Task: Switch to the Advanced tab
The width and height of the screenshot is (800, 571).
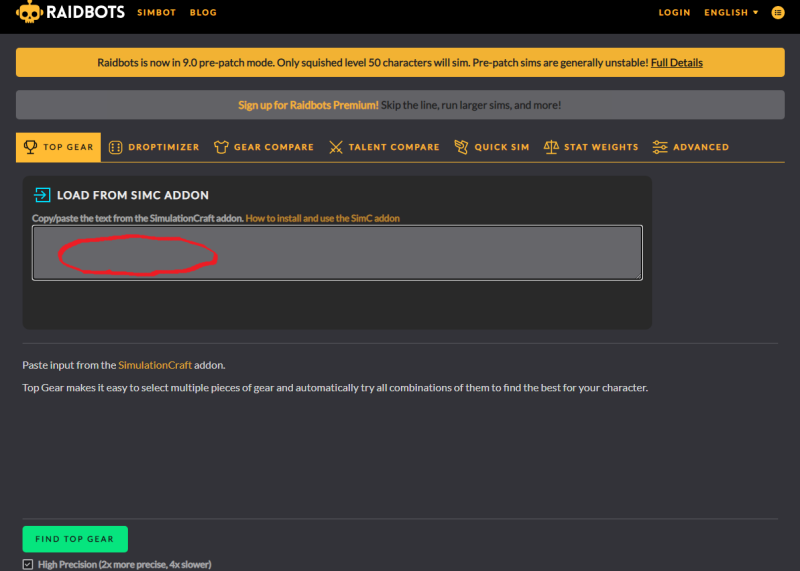Action: pyautogui.click(x=691, y=147)
